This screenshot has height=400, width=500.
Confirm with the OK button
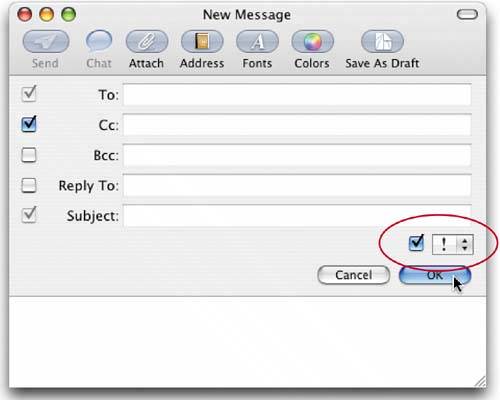(x=435, y=275)
